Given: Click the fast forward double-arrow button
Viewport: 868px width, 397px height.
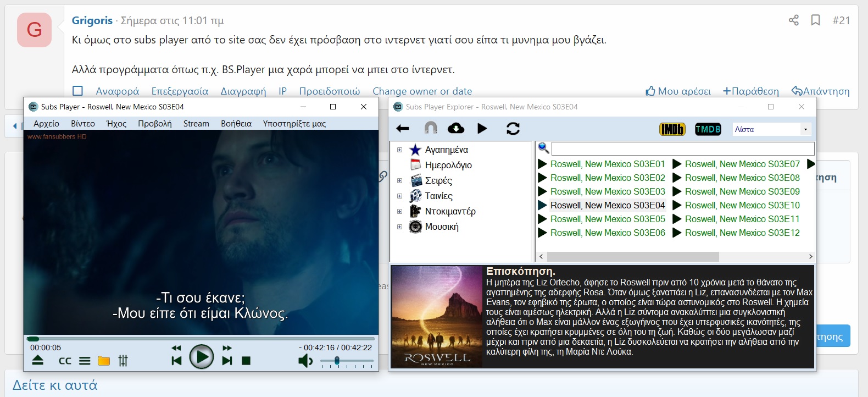Looking at the screenshot, I should [x=227, y=348].
